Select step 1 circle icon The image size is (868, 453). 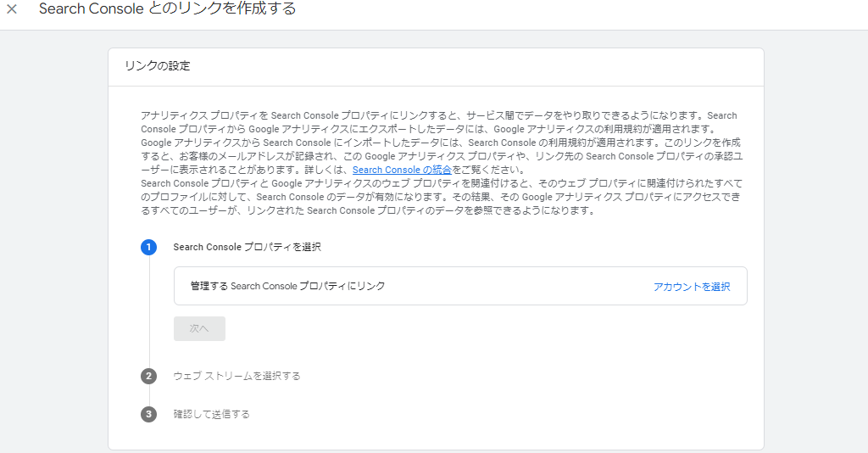148,247
